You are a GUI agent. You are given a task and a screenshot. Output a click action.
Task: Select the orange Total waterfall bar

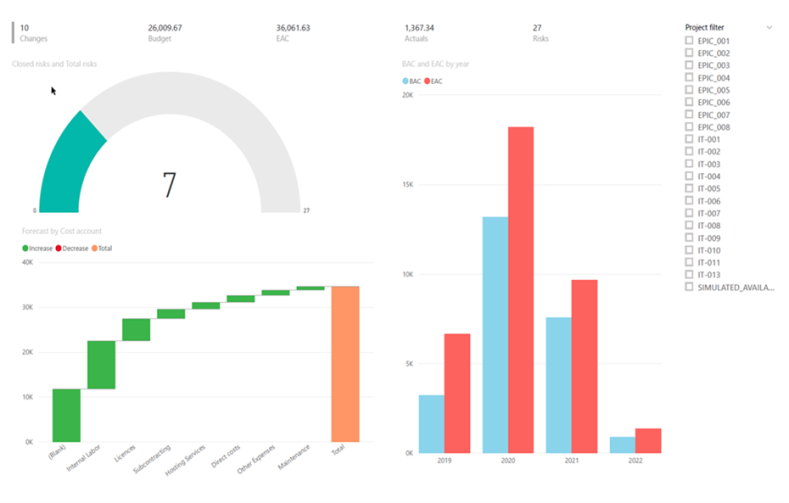[x=345, y=364]
